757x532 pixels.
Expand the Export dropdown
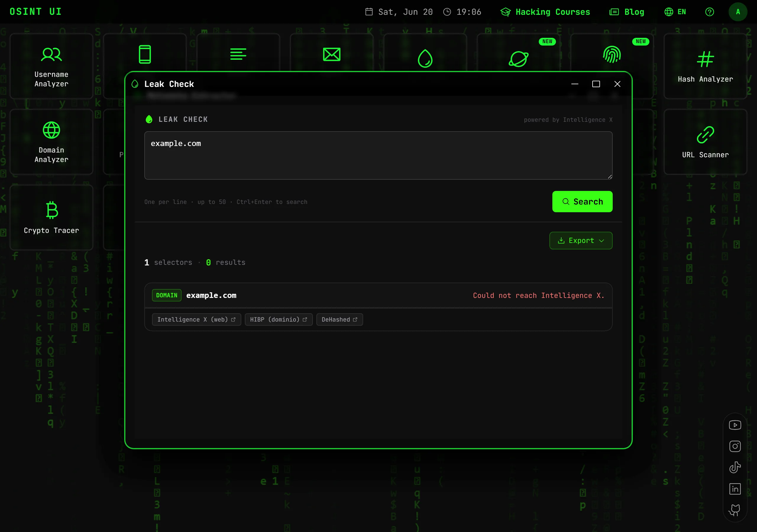(580, 241)
